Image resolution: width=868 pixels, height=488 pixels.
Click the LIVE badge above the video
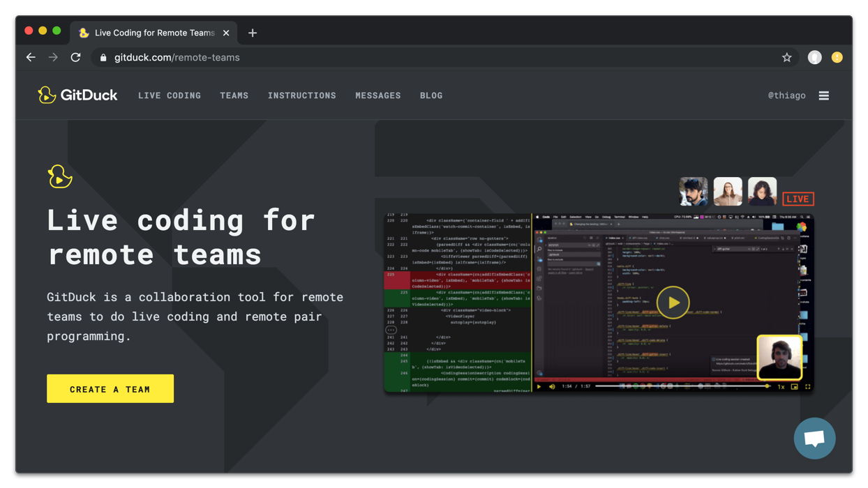click(798, 199)
